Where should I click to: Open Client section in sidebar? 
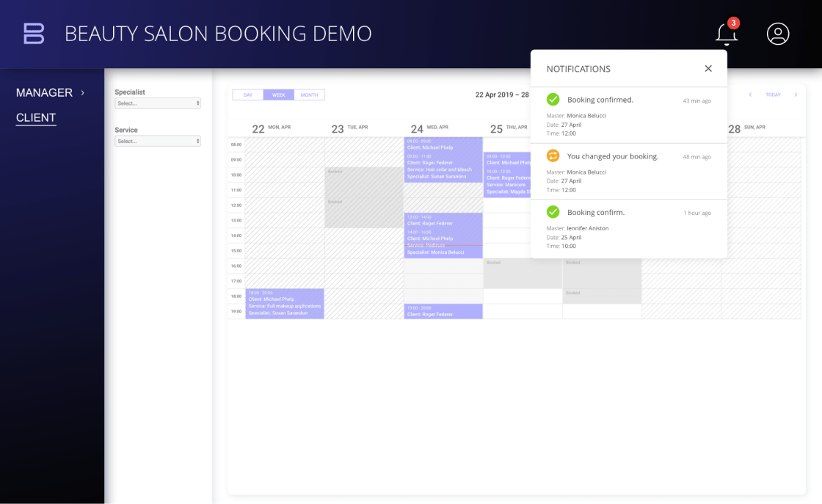[36, 117]
